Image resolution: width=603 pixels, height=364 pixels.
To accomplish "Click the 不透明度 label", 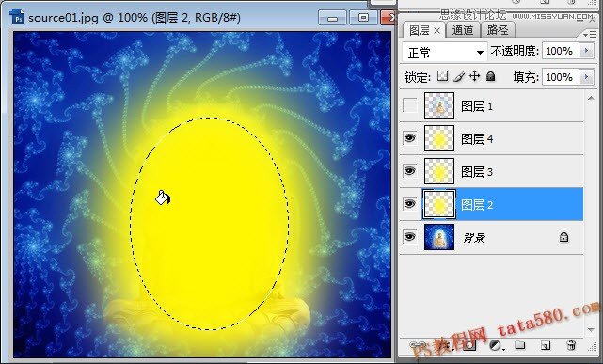I will [x=515, y=51].
